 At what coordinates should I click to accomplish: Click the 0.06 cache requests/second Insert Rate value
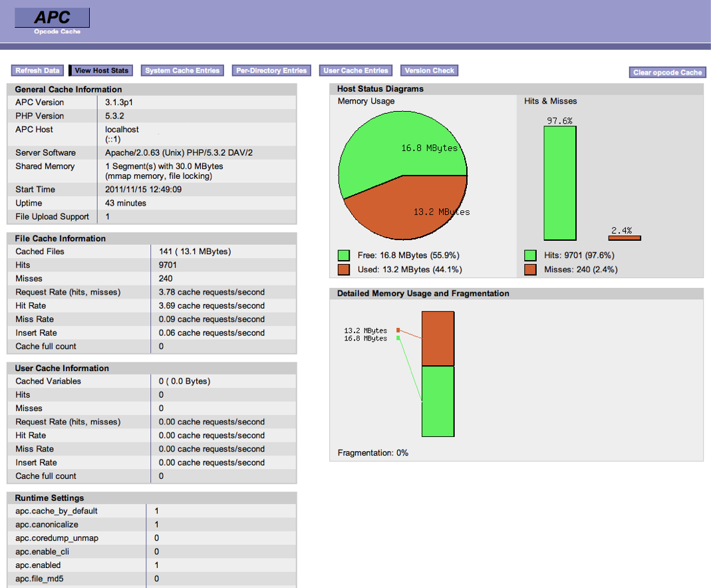pos(212,333)
